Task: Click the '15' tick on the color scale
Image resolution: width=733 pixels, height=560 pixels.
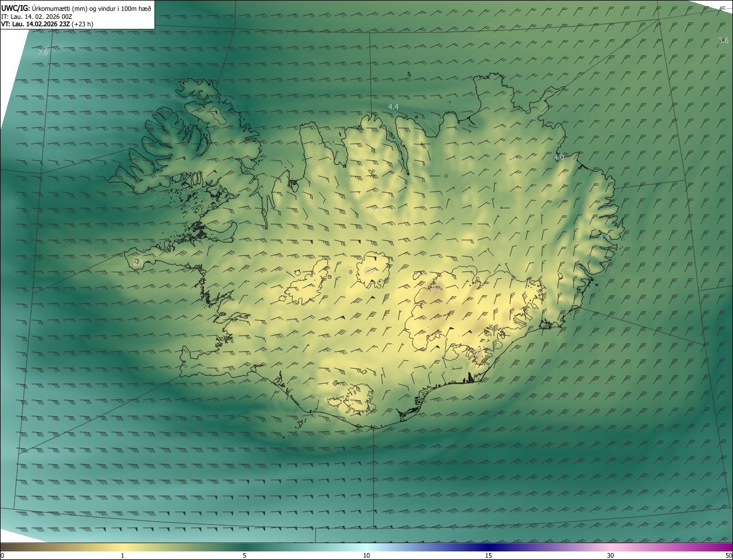Action: pyautogui.click(x=488, y=555)
